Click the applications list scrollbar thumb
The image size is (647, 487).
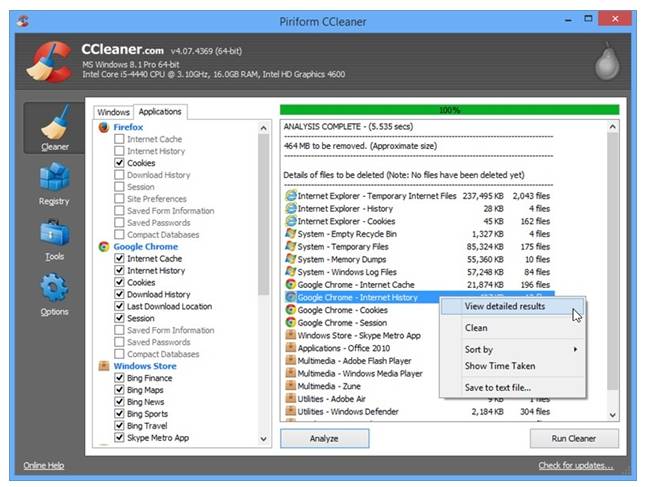click(264, 215)
